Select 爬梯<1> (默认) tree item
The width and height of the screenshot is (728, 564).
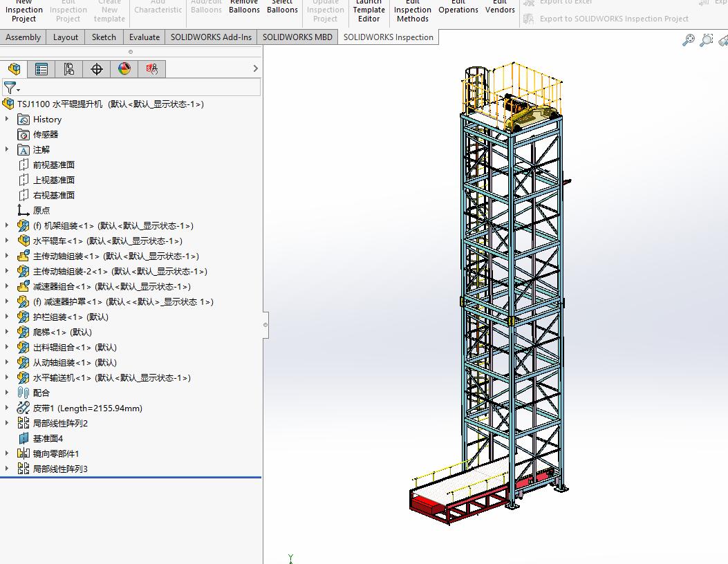pyautogui.click(x=62, y=332)
